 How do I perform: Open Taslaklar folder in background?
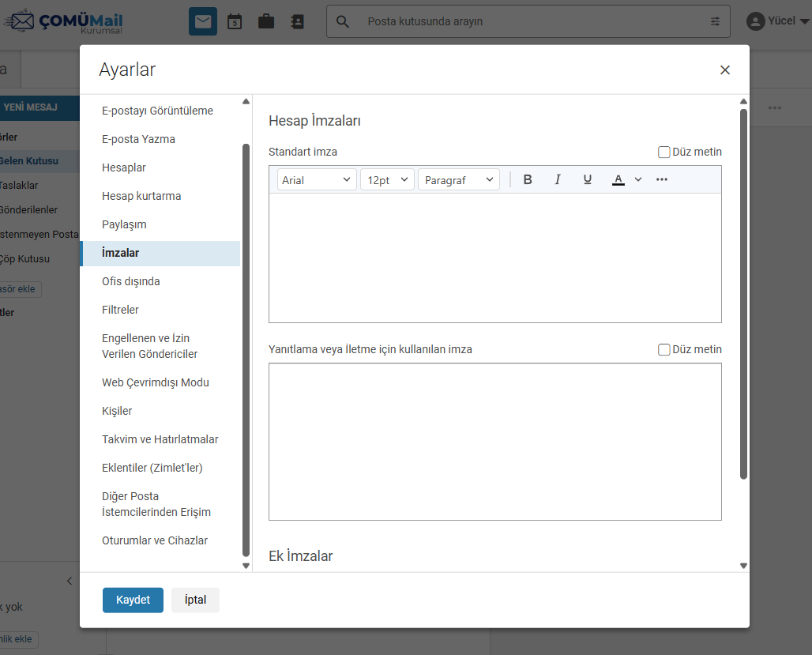[19, 186]
